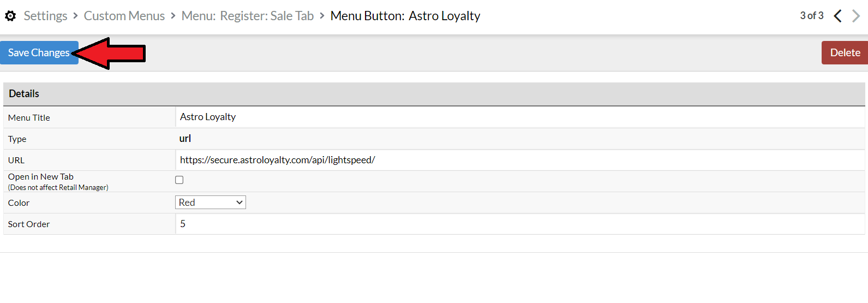The image size is (868, 303).
Task: Go to next menu button record
Action: tap(855, 16)
